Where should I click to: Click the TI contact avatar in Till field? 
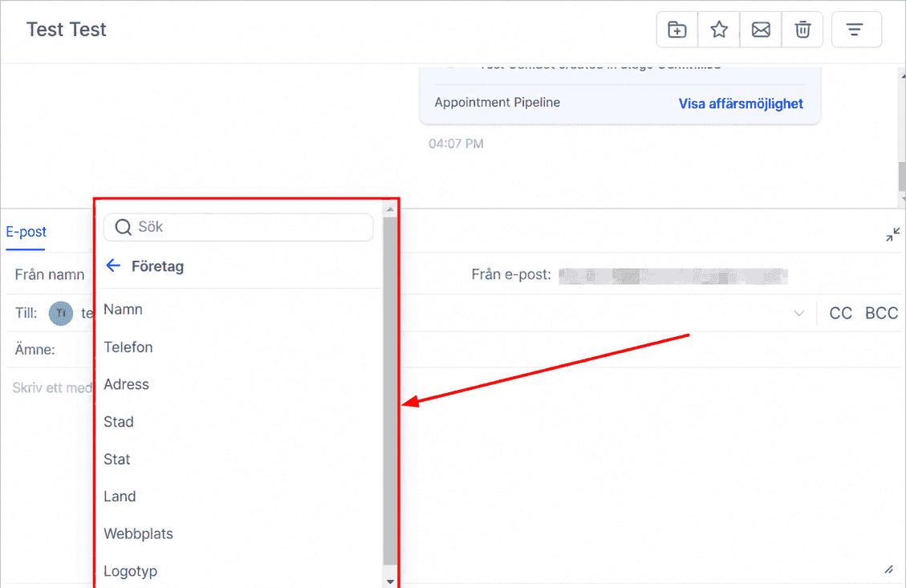point(61,314)
